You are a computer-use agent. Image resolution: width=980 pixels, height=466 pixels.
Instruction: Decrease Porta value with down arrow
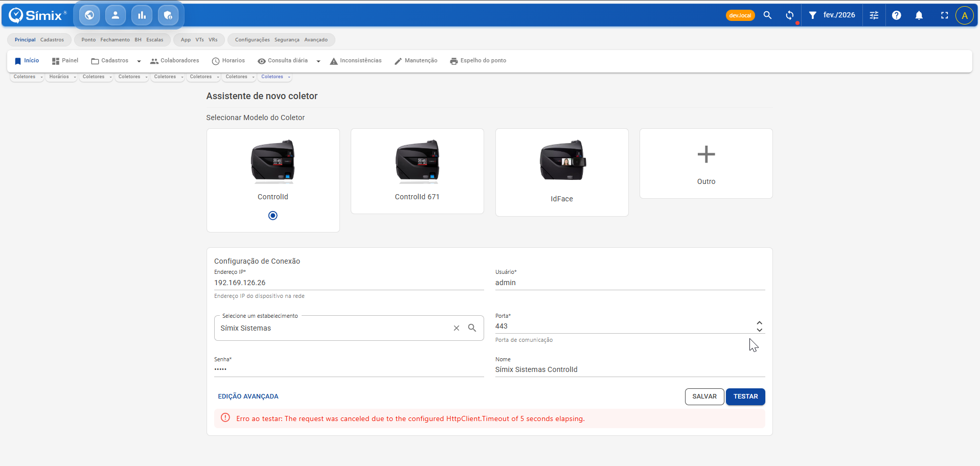coord(760,330)
